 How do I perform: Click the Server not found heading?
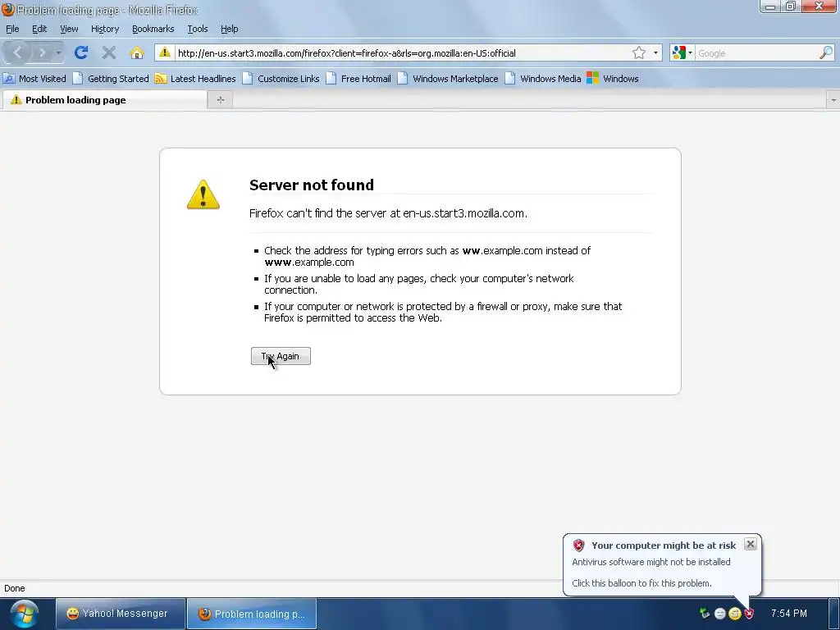pyautogui.click(x=312, y=185)
